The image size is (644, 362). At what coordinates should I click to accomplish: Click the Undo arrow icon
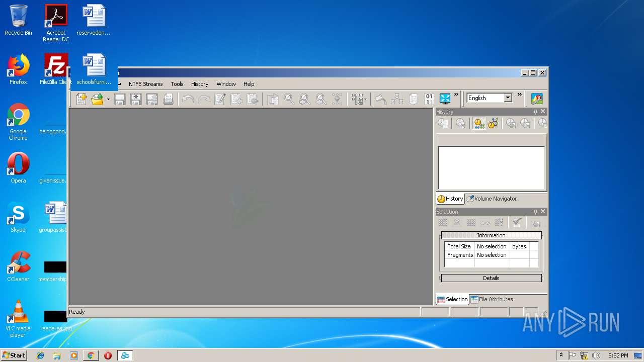click(188, 99)
